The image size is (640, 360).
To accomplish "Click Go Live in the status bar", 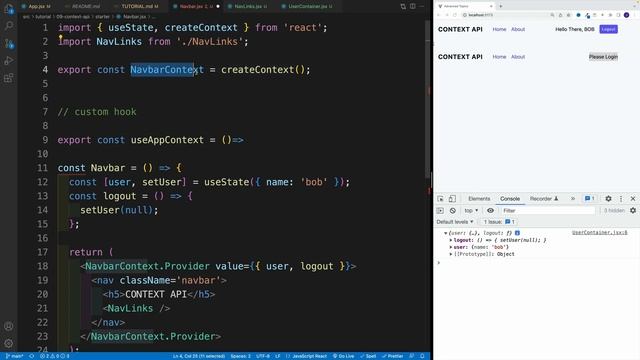I will (343, 356).
